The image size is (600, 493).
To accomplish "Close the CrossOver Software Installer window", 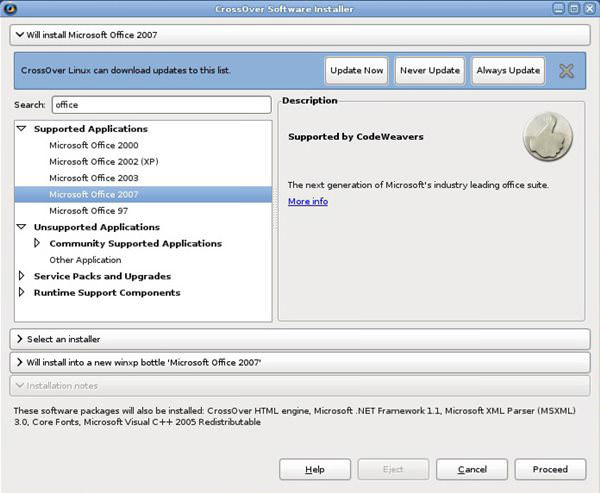I will click(589, 8).
